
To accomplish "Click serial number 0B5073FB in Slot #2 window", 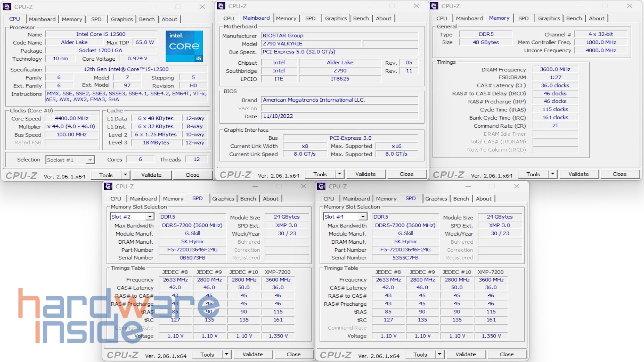I will 193,258.
